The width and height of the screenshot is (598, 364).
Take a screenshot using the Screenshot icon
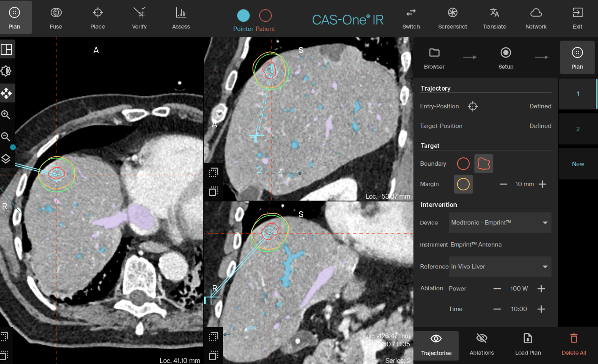click(x=452, y=17)
